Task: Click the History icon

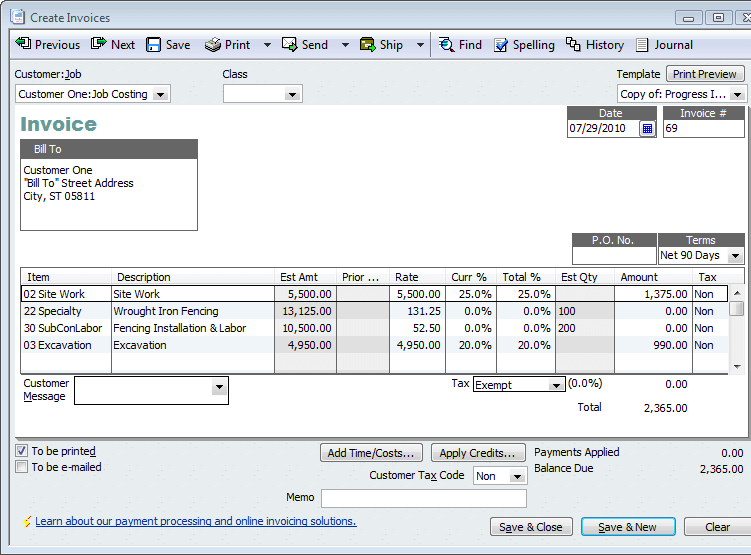Action: coord(573,45)
